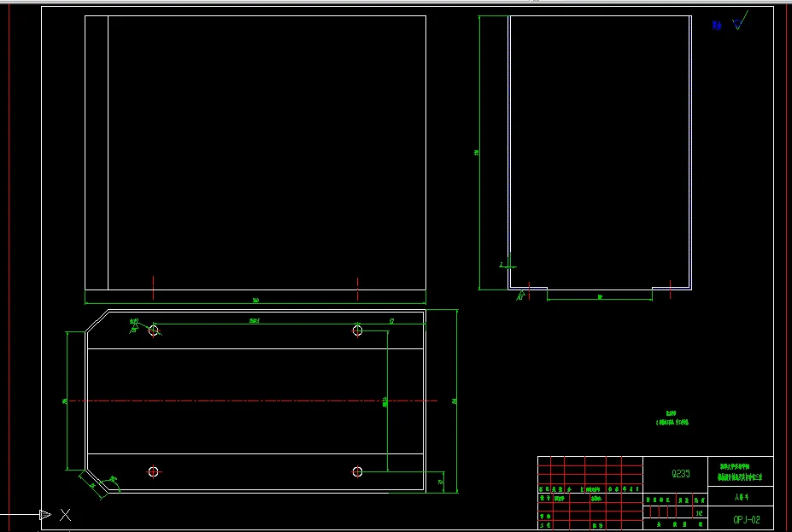792x532 pixels.
Task: Click the Q235 material text in title block
Action: (x=680, y=474)
